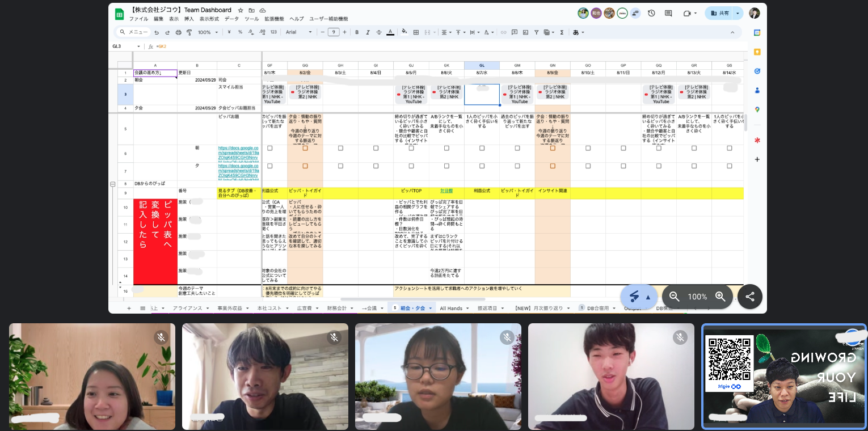Open the docs.google.com link in 朝 row
The height and width of the screenshot is (431, 868).
coord(238,154)
